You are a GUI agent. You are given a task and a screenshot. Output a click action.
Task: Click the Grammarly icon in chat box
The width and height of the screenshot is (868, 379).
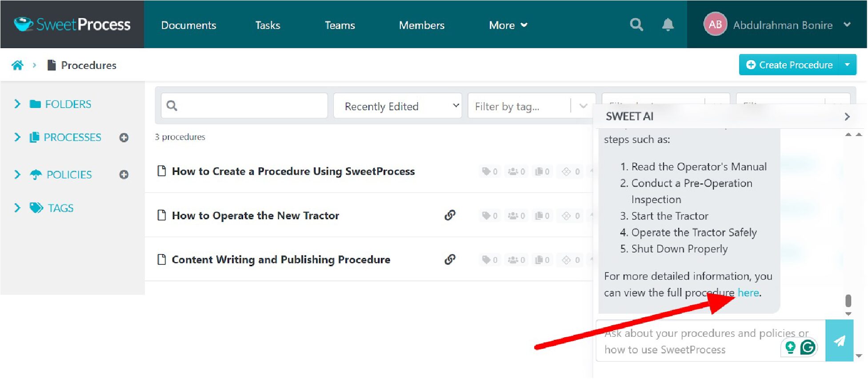[808, 347]
